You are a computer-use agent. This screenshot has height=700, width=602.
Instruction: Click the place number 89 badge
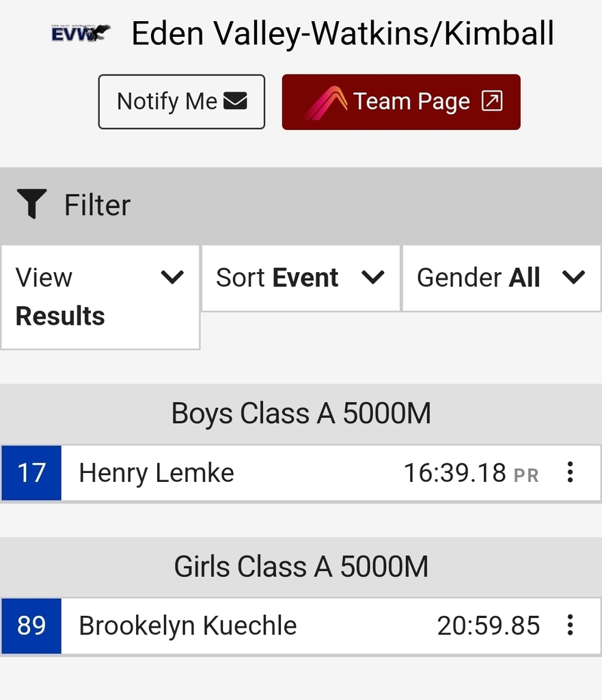pos(31,625)
